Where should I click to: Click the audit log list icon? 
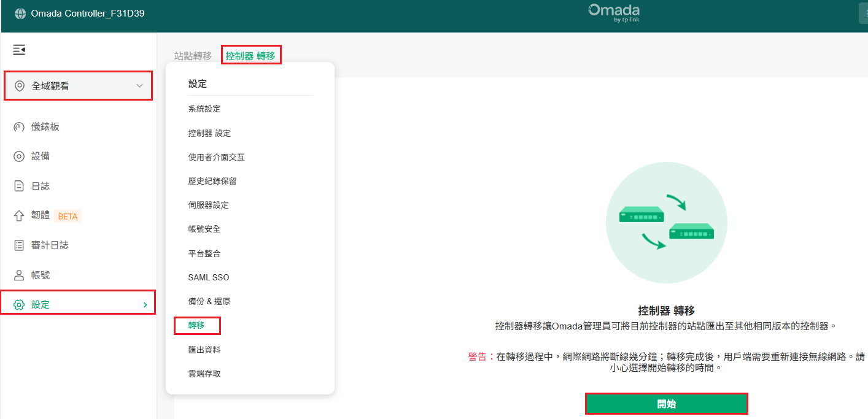click(x=19, y=245)
